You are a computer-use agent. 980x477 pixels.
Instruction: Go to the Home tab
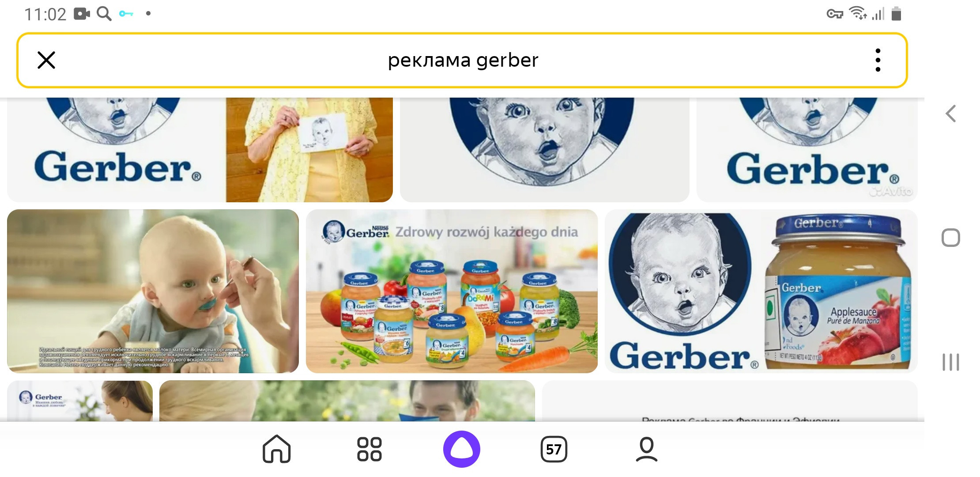[x=276, y=449]
